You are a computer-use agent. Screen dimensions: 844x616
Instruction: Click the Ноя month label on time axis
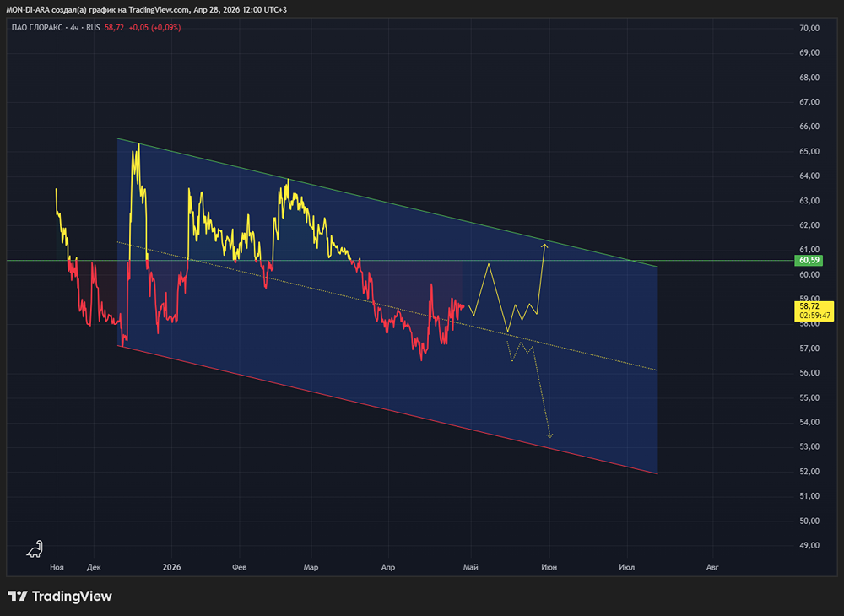[x=57, y=567]
